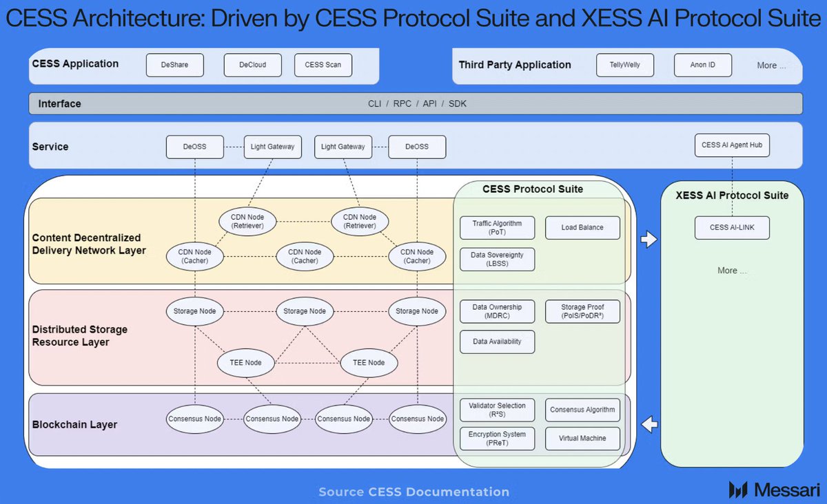This screenshot has width=827, height=504.
Task: Click the Content Decentralized Delivery Network Layer label
Action: click(x=89, y=244)
